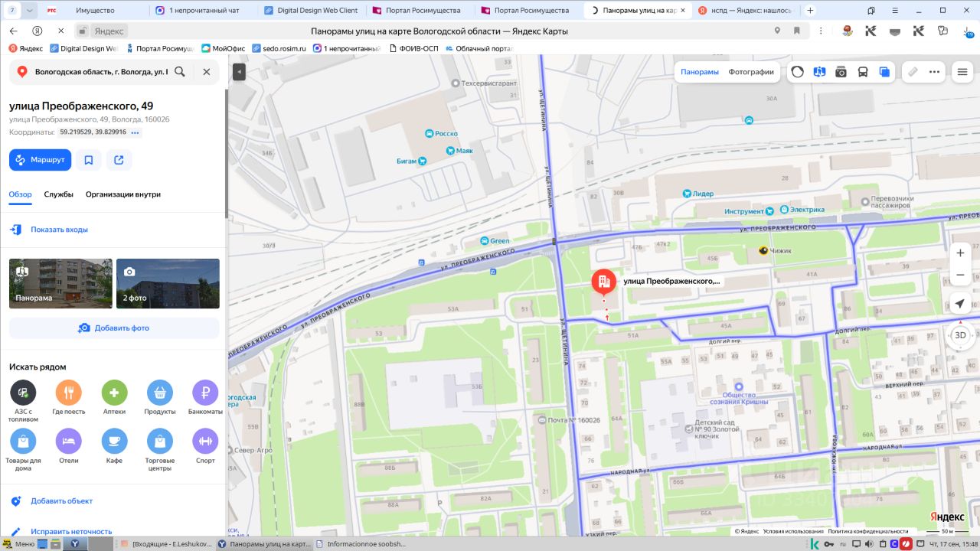Image resolution: width=980 pixels, height=551 pixels.
Task: Select the ruler measurement tool
Action: 913,72
